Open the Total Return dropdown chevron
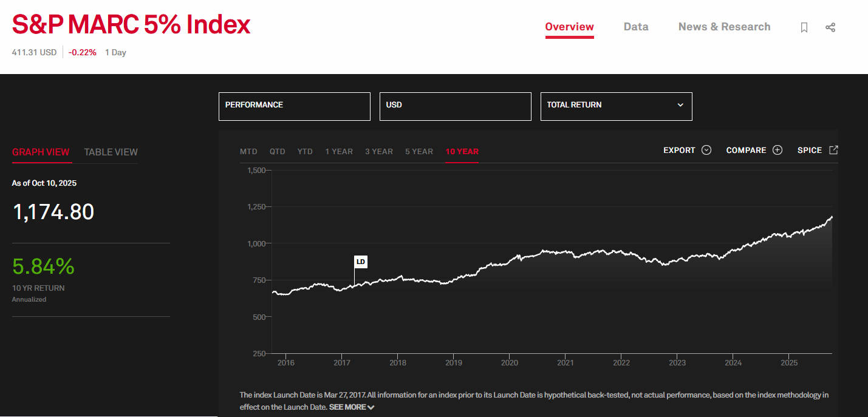 coord(680,105)
